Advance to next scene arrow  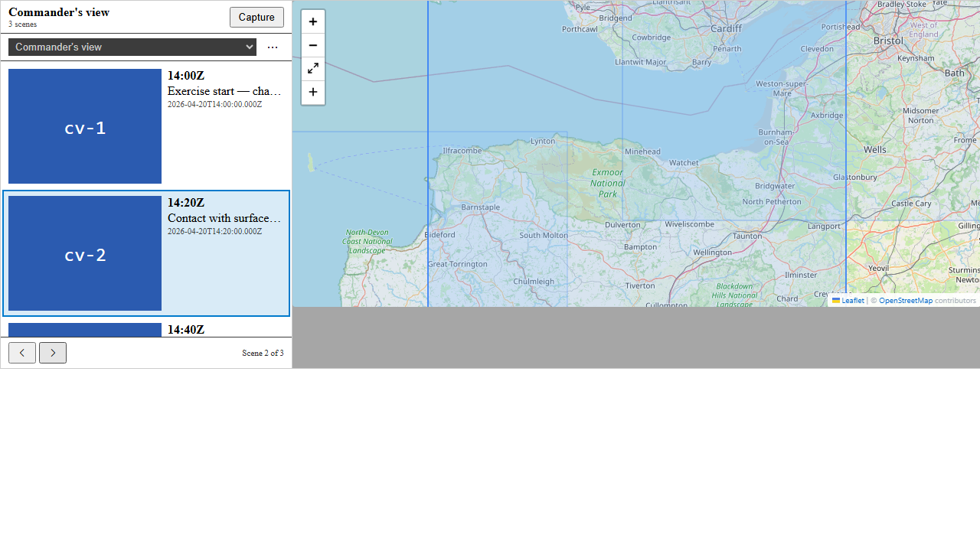53,353
